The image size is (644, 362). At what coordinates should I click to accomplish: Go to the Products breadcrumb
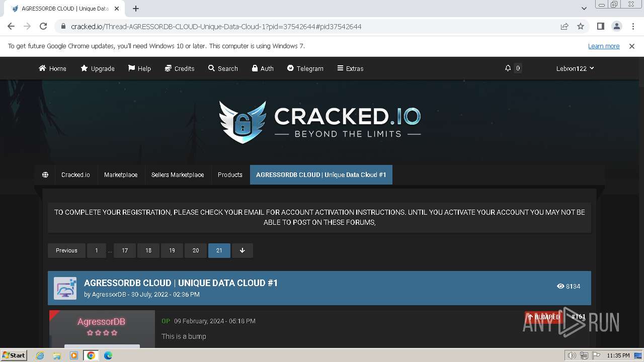point(230,174)
